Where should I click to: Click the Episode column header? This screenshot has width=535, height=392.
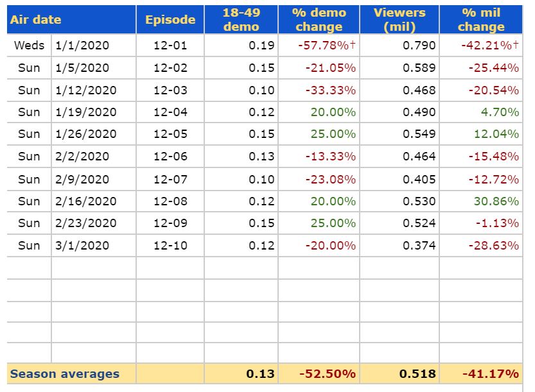(x=170, y=19)
